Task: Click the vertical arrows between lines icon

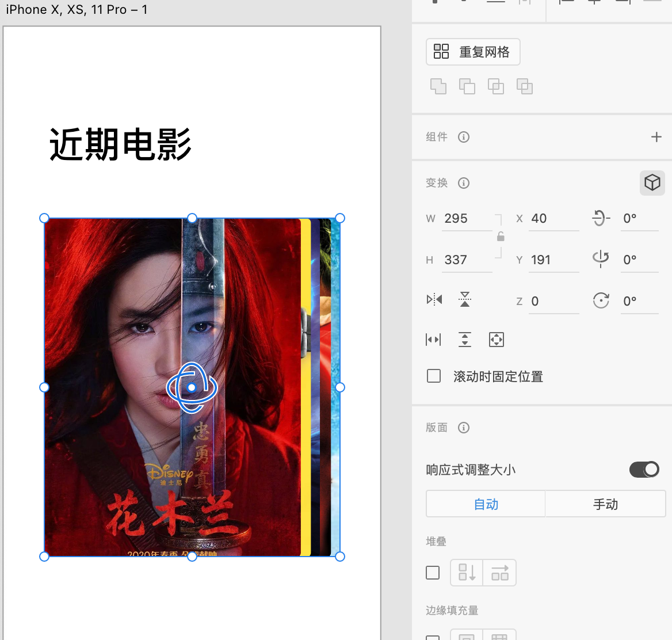Action: (464, 340)
